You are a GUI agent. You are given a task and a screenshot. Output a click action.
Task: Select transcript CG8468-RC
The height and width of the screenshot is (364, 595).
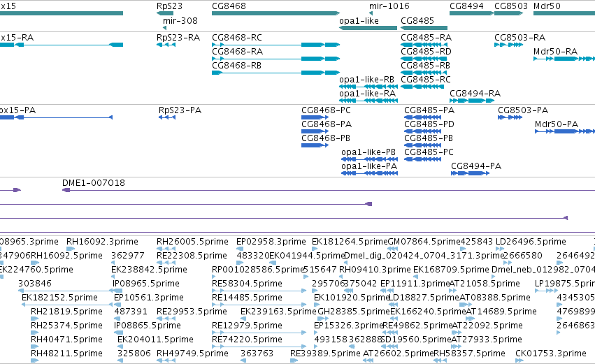[x=237, y=38]
